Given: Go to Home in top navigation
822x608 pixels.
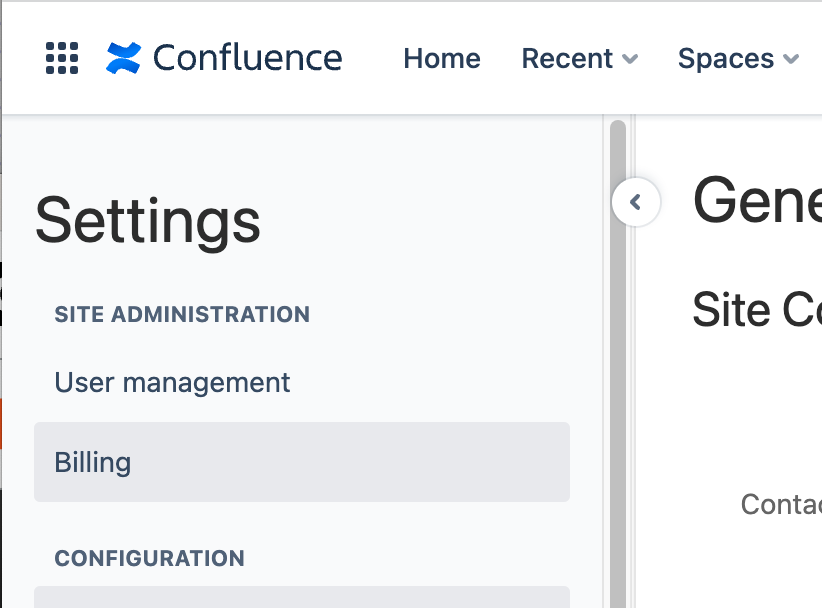Looking at the screenshot, I should point(441,59).
